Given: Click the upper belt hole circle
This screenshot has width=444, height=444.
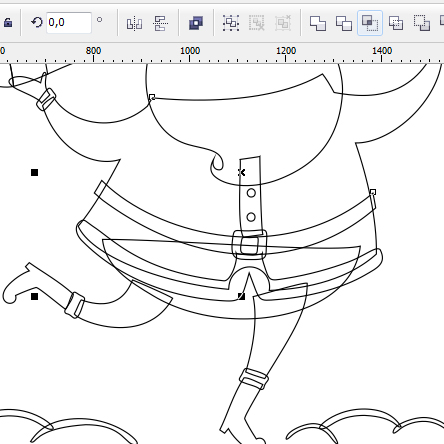Looking at the screenshot, I should [x=251, y=193].
